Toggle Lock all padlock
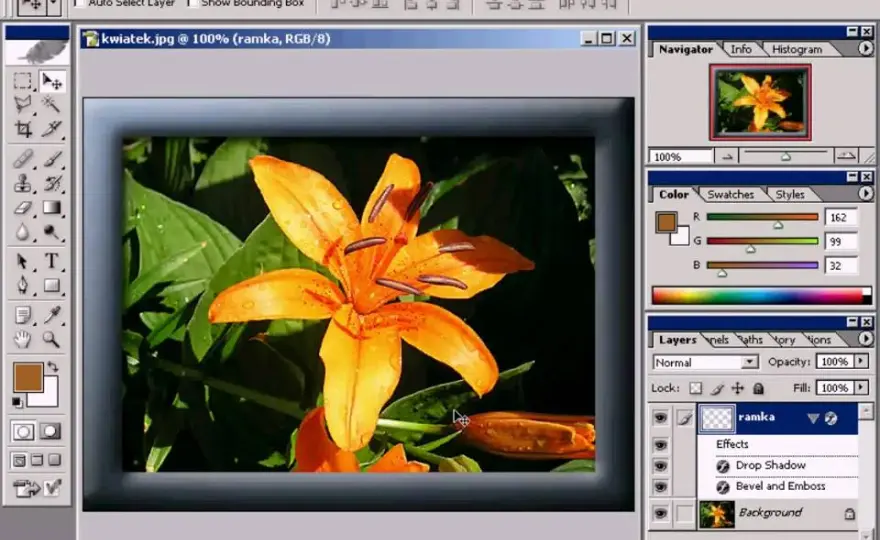Viewport: 880px width, 540px height. point(758,388)
